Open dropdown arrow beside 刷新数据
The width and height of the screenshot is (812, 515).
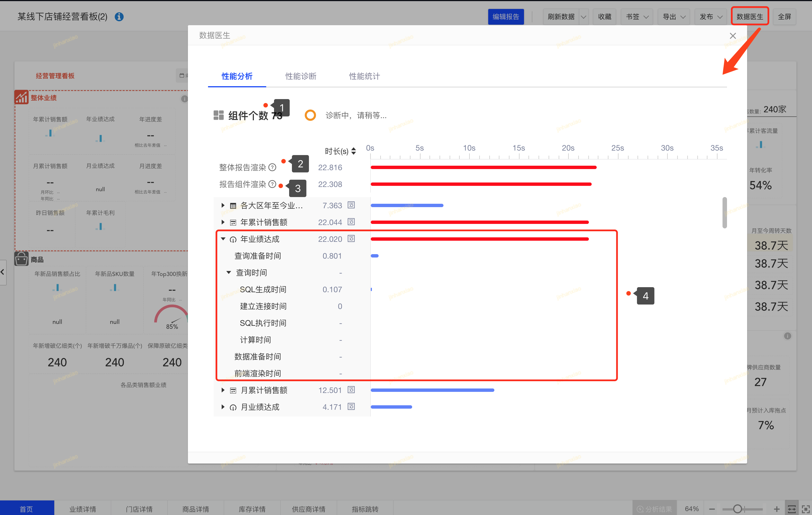click(583, 17)
